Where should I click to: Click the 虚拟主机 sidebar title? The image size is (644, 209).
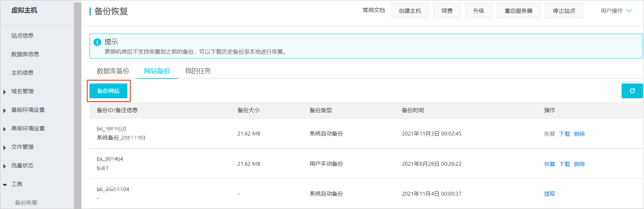[x=24, y=10]
